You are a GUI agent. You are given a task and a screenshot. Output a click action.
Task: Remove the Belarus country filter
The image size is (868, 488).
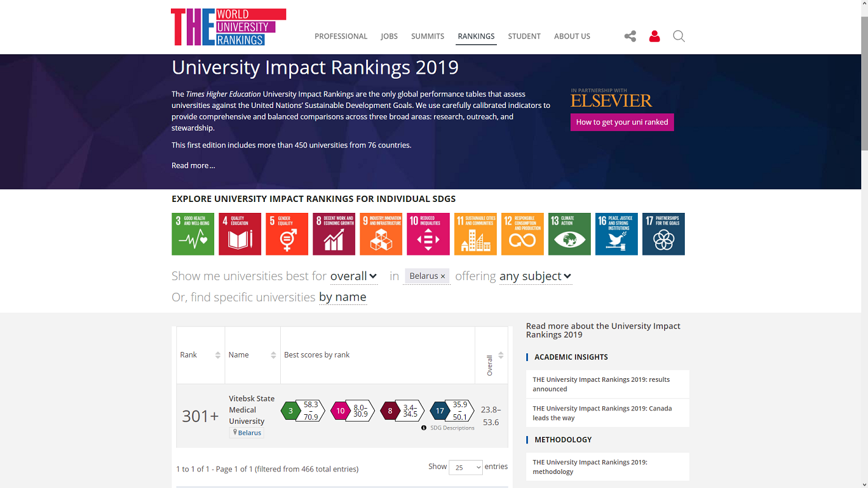[443, 276]
